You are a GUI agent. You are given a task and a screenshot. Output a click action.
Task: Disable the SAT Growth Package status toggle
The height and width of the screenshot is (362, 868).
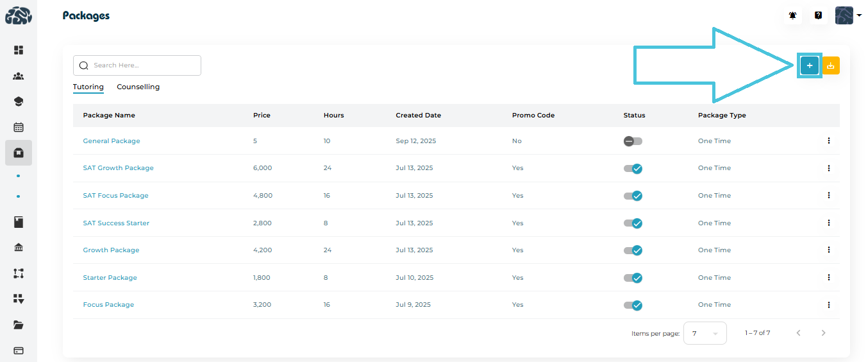point(633,168)
